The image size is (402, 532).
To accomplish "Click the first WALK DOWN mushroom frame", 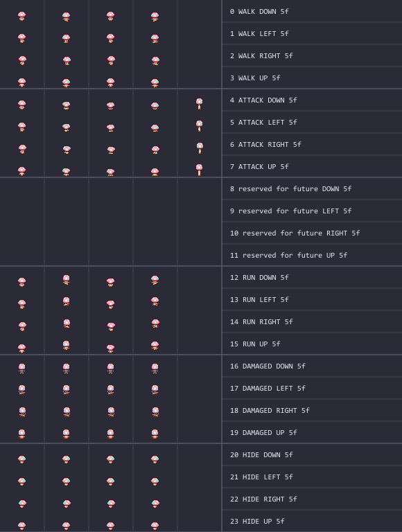I will tap(21, 17).
